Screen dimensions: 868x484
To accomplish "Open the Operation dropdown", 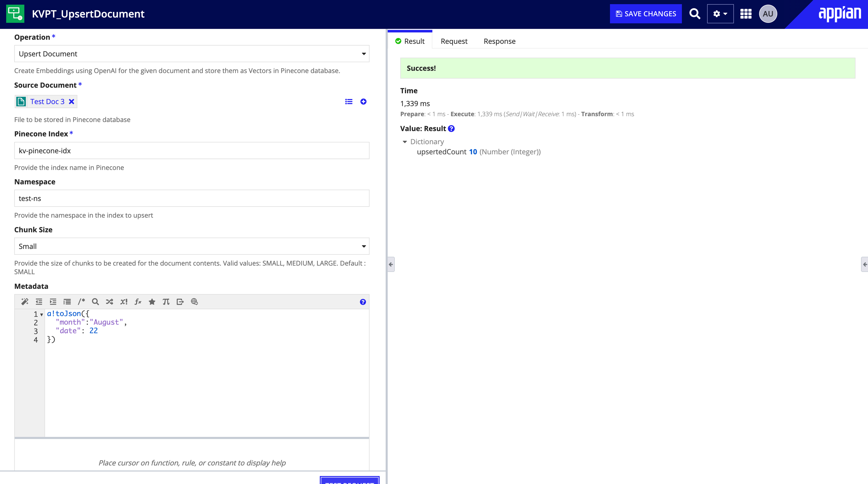I will pyautogui.click(x=191, y=54).
